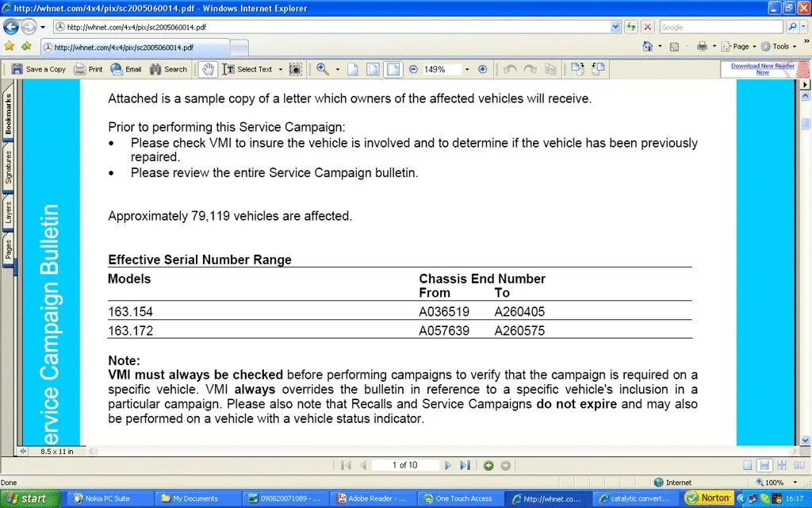Open the Search binoculars tool

168,69
